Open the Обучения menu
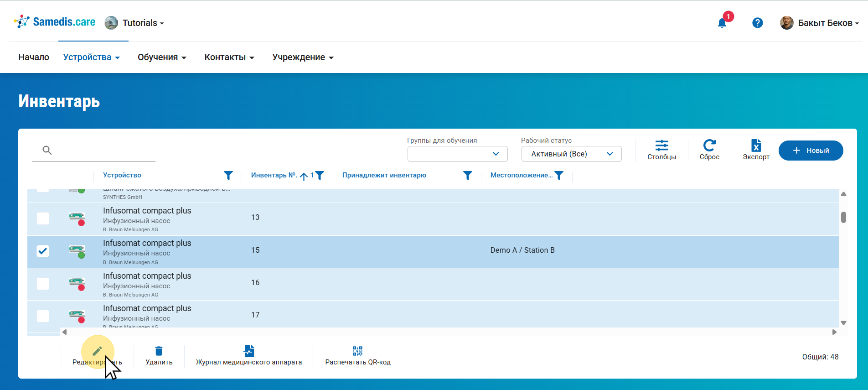Image resolution: width=868 pixels, height=390 pixels. point(162,57)
